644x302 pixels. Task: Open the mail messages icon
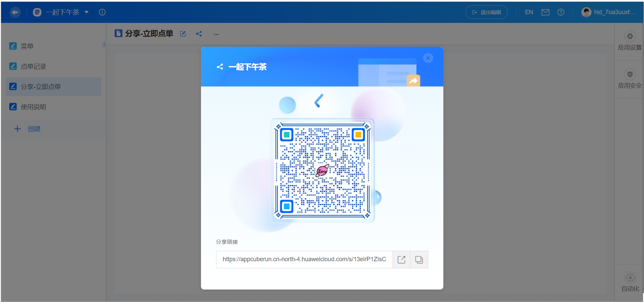[545, 12]
